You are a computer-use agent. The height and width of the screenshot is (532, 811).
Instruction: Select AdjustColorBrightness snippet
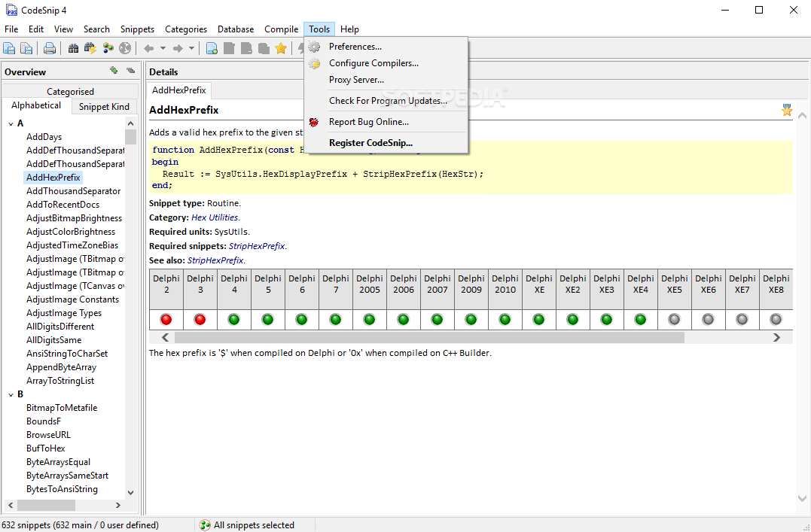pos(71,232)
